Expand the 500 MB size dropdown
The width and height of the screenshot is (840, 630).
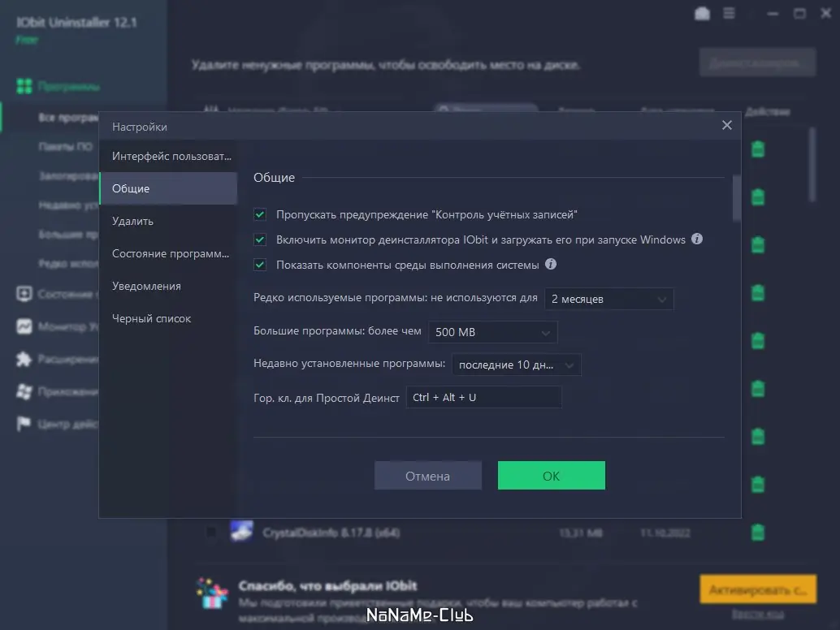[x=492, y=331]
